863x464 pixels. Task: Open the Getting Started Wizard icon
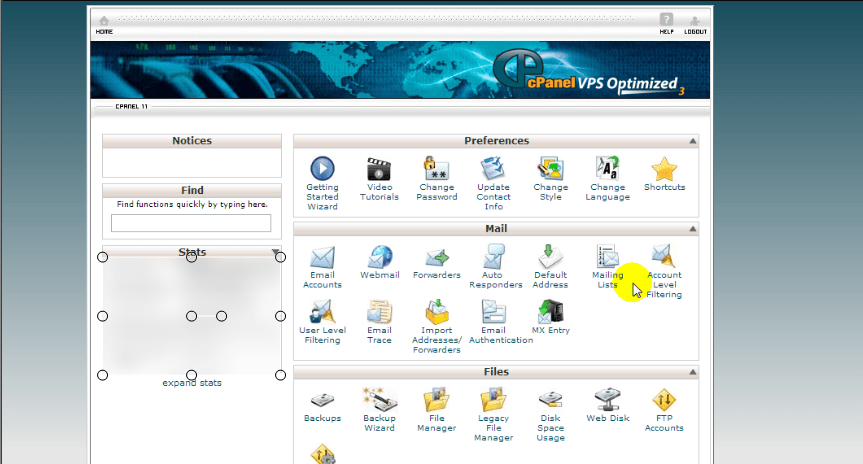322,169
